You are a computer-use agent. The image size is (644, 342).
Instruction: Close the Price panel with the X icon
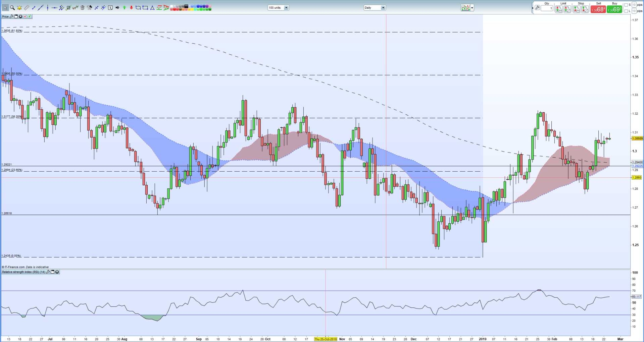point(20,16)
